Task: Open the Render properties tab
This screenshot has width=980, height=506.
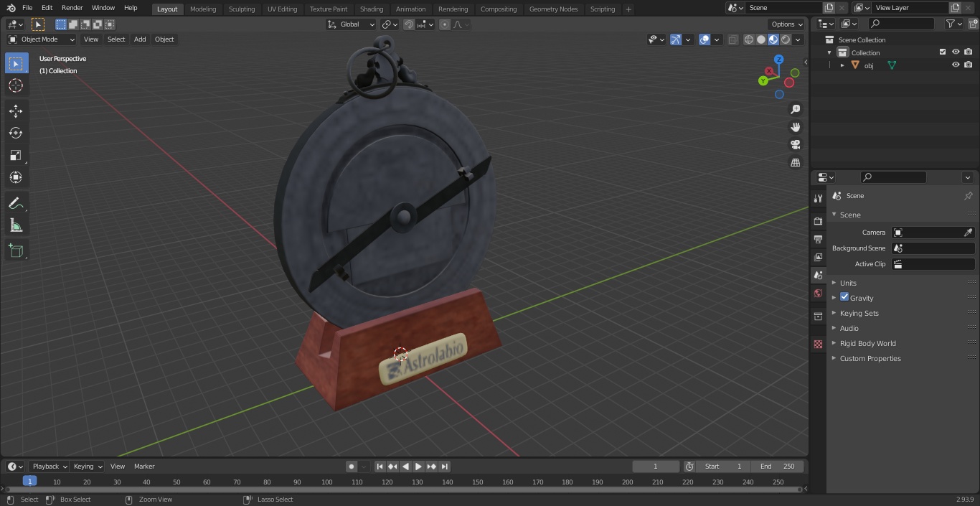Action: coord(818,221)
